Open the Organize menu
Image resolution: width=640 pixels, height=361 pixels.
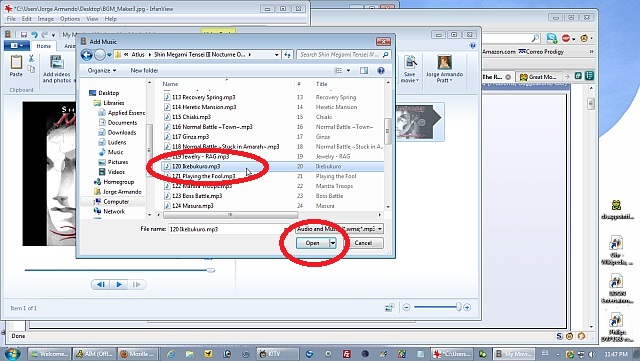pyautogui.click(x=102, y=71)
